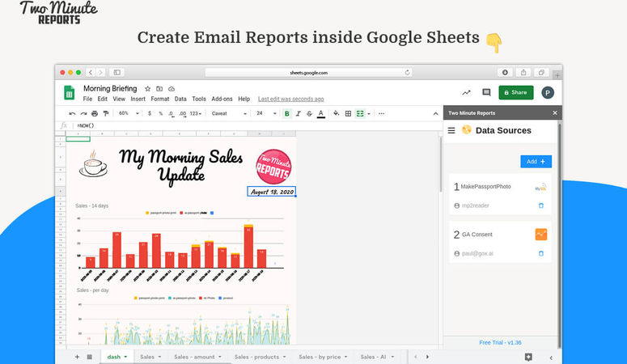Open the Caveat font dropdown
The width and height of the screenshot is (627, 364).
(229, 113)
